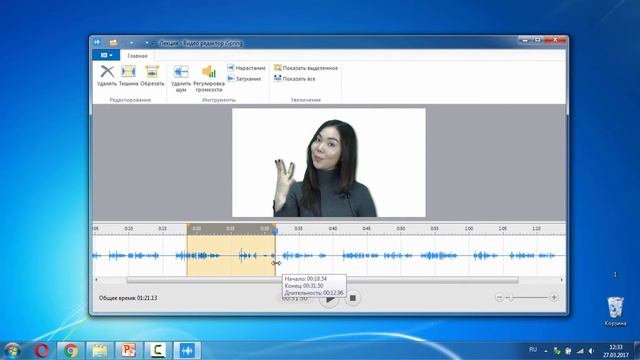Click the horizontal timeline scrollbar thumb

pyautogui.click(x=322, y=280)
